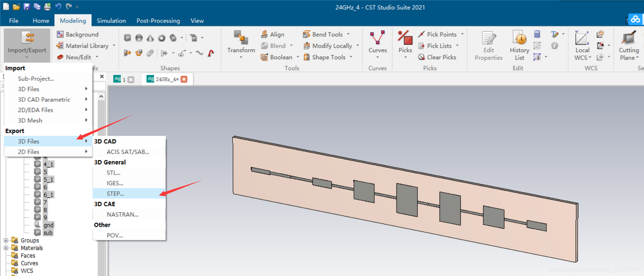
Task: Open the History List
Action: (520, 46)
